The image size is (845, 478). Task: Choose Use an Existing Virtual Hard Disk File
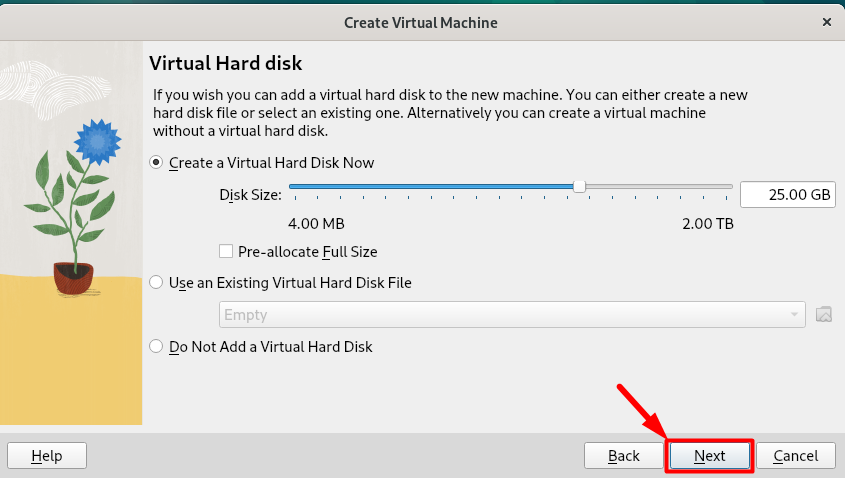coord(156,283)
